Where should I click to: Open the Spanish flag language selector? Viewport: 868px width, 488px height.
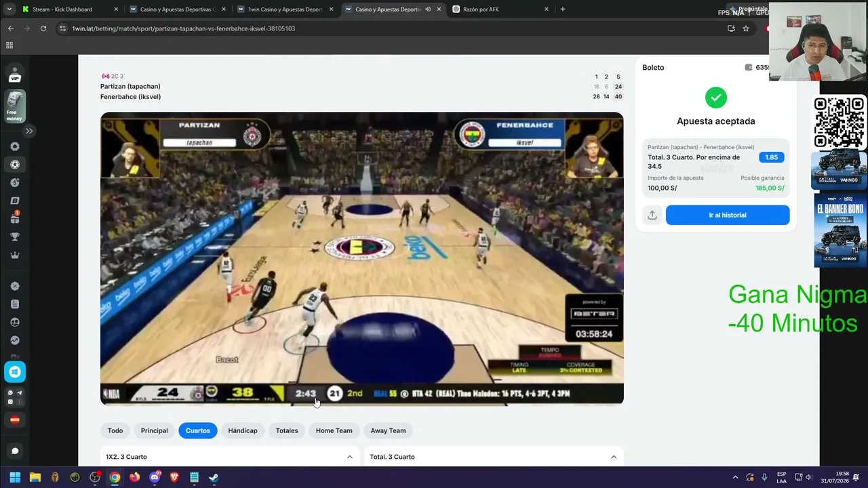(15, 420)
